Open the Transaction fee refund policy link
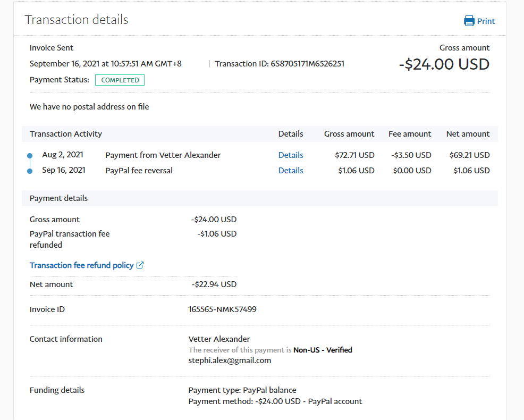Viewport: 524px width, 420px height. pyautogui.click(x=81, y=265)
